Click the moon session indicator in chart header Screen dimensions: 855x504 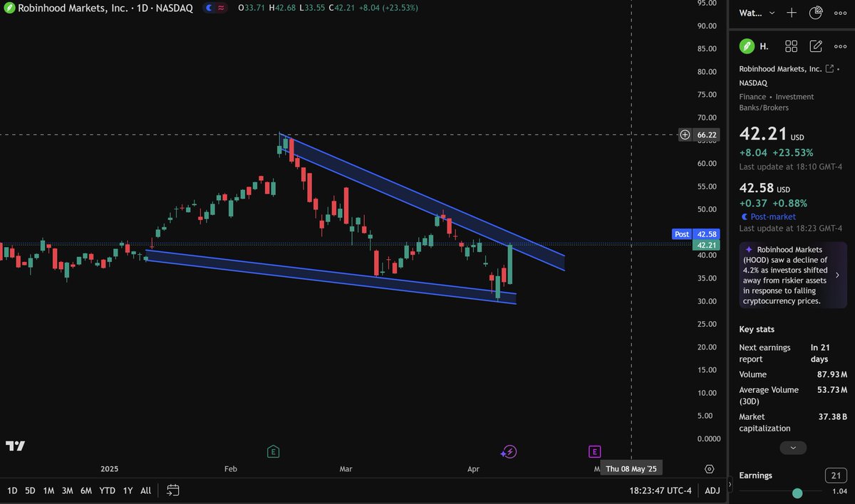click(x=207, y=8)
